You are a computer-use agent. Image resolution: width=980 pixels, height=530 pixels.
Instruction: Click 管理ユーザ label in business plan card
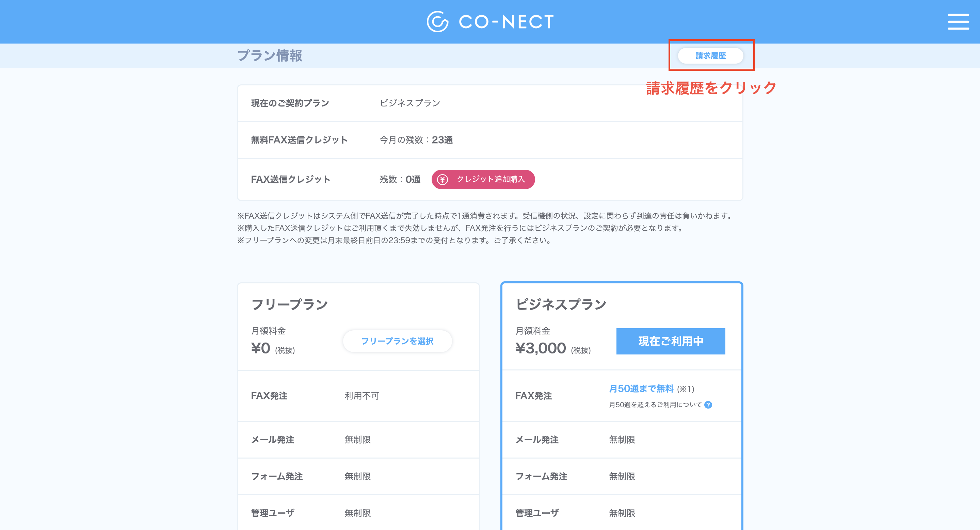click(537, 513)
